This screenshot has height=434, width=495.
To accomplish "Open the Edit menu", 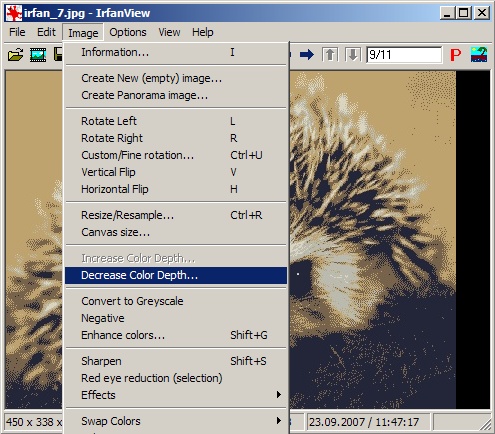I will click(46, 32).
